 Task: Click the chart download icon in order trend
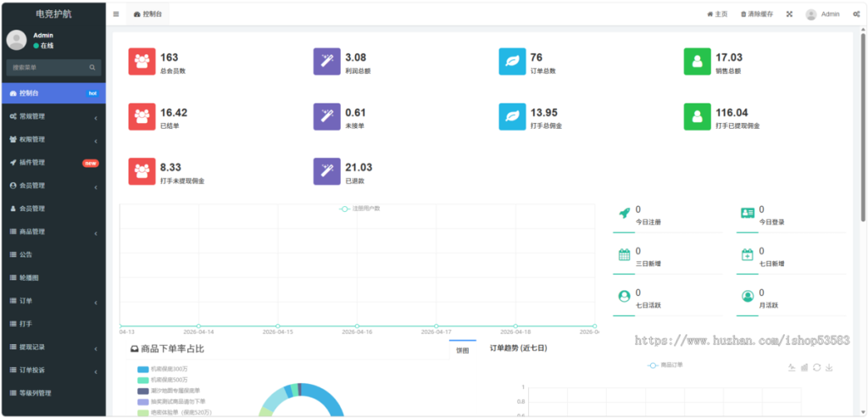pyautogui.click(x=829, y=367)
